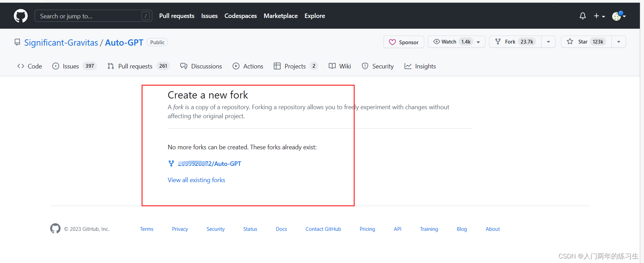Open the Actions tab
The height and width of the screenshot is (263, 644).
(x=248, y=66)
